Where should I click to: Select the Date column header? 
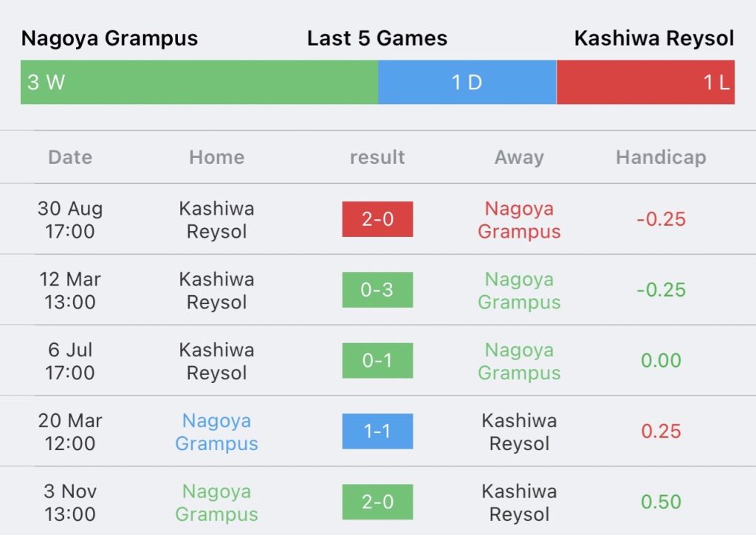point(70,157)
